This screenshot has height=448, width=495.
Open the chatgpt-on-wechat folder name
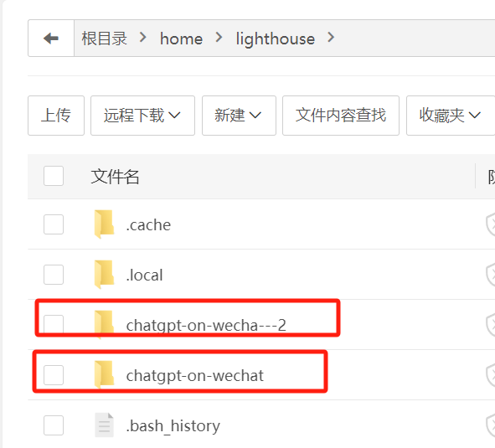click(x=195, y=376)
